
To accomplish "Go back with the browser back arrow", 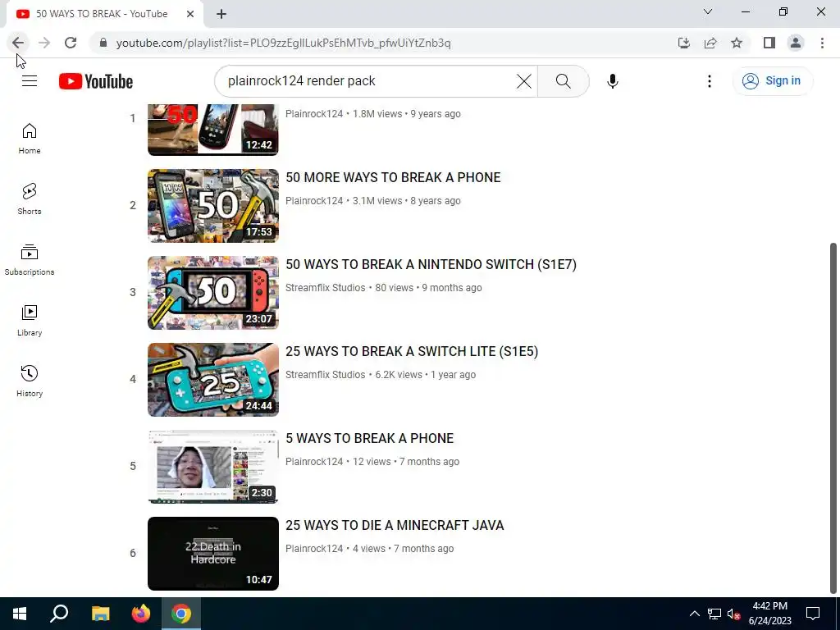I will click(18, 43).
